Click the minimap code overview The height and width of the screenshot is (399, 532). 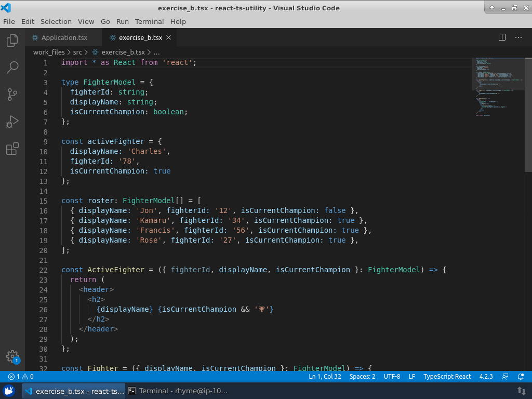[x=498, y=87]
